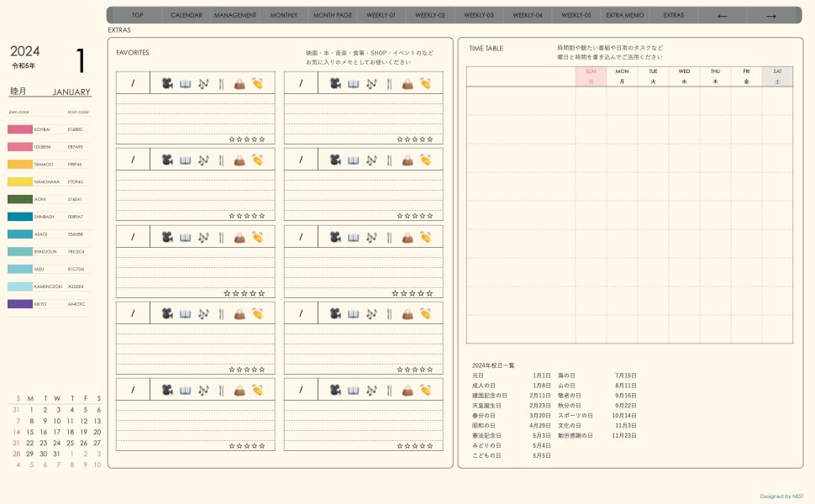This screenshot has width=815, height=504.
Task: Click the movie camera icon in top-left favorites card
Action: coord(167,83)
